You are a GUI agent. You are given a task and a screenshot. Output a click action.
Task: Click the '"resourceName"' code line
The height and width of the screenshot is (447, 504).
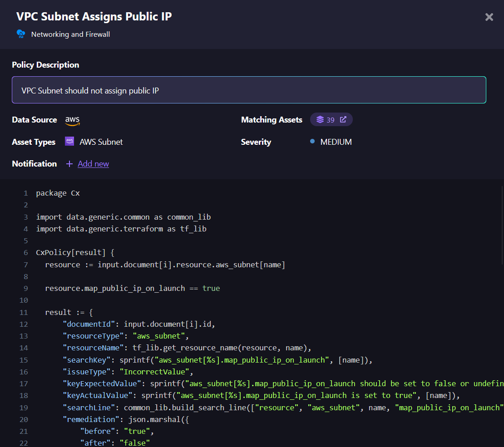coord(187,348)
